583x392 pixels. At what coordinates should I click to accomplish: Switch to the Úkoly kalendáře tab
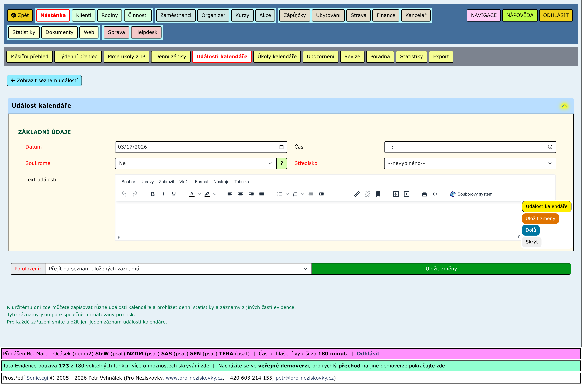(x=277, y=57)
